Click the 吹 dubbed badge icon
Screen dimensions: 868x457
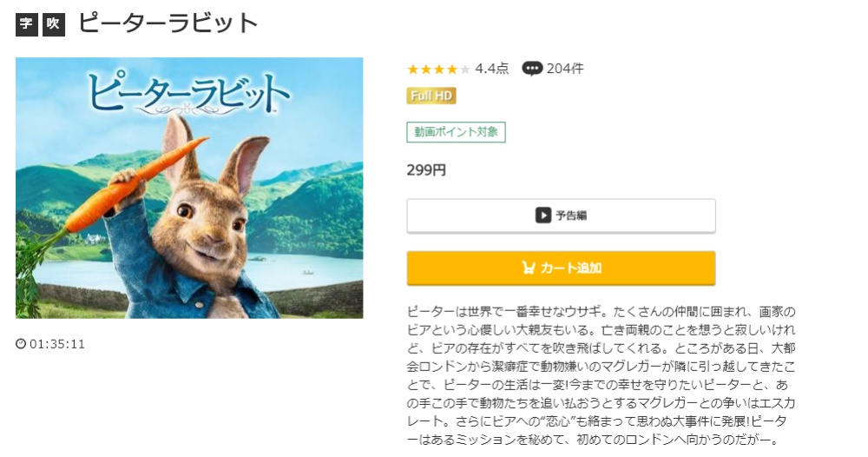(x=54, y=24)
